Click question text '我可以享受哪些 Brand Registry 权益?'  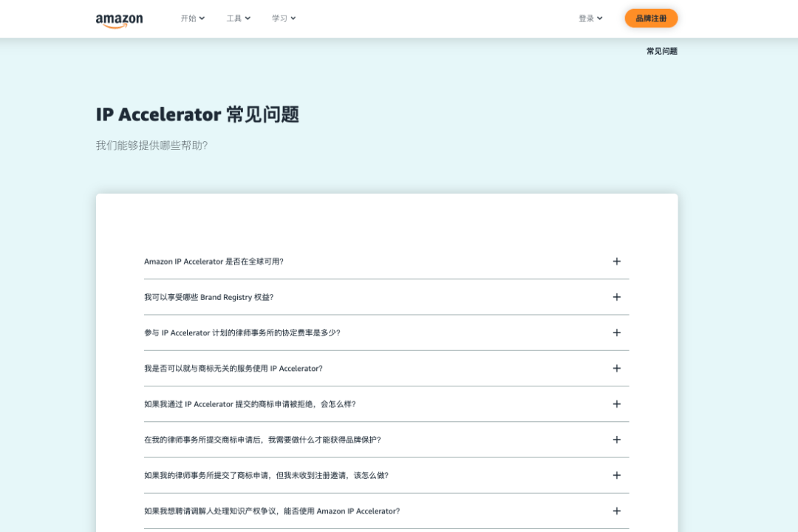coord(208,297)
